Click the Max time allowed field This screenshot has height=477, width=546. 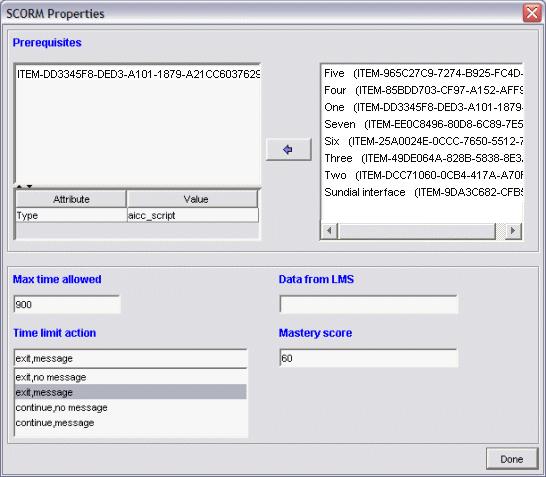(x=67, y=305)
